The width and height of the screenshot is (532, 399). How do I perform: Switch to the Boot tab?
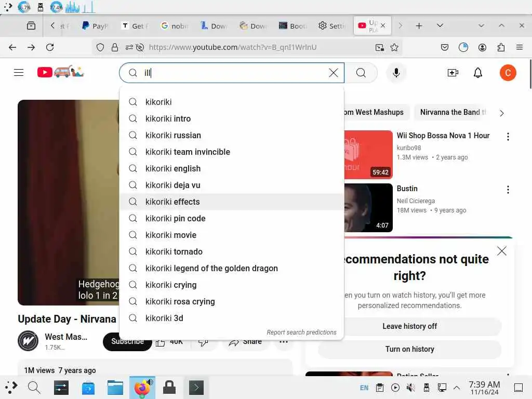tap(293, 26)
